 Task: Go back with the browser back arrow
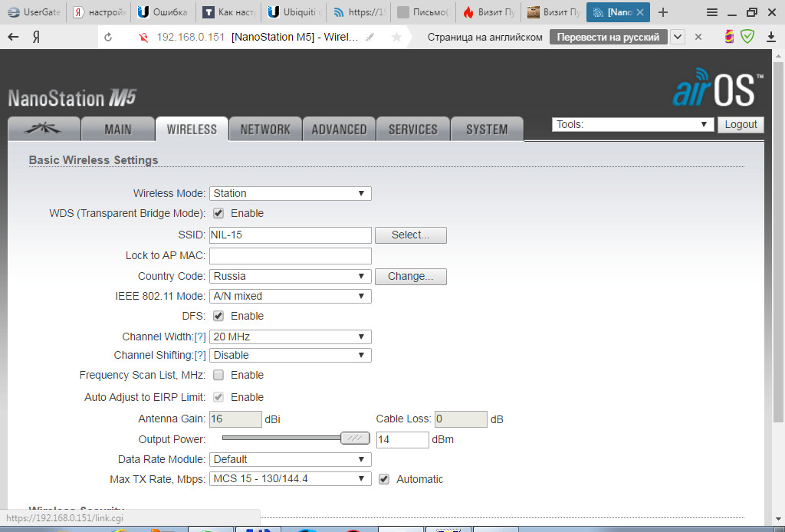coord(14,37)
